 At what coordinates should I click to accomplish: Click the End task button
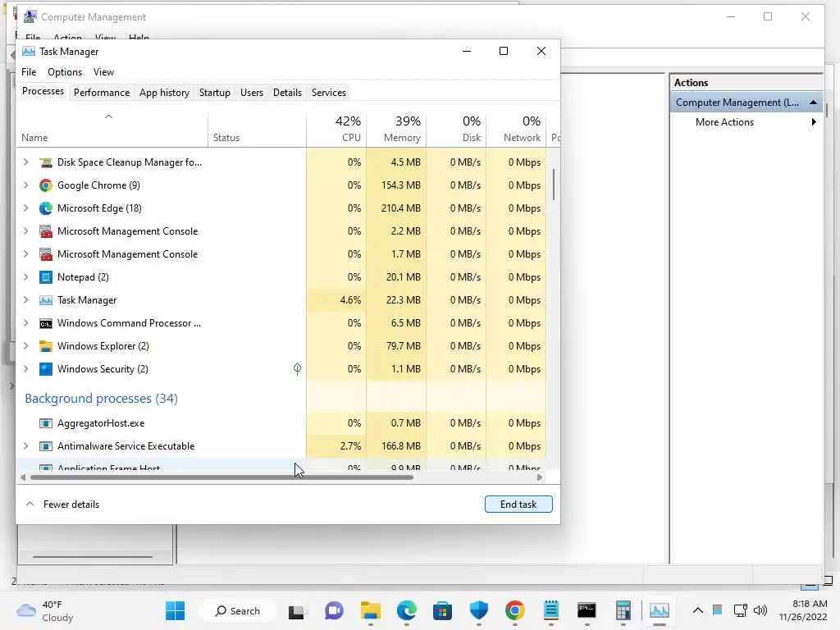[518, 504]
